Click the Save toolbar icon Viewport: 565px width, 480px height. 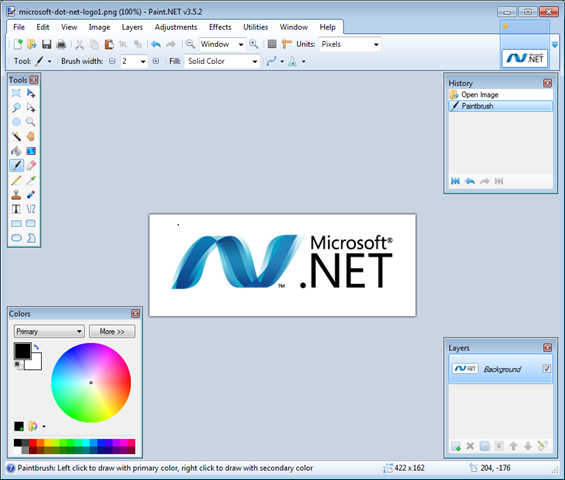[46, 44]
